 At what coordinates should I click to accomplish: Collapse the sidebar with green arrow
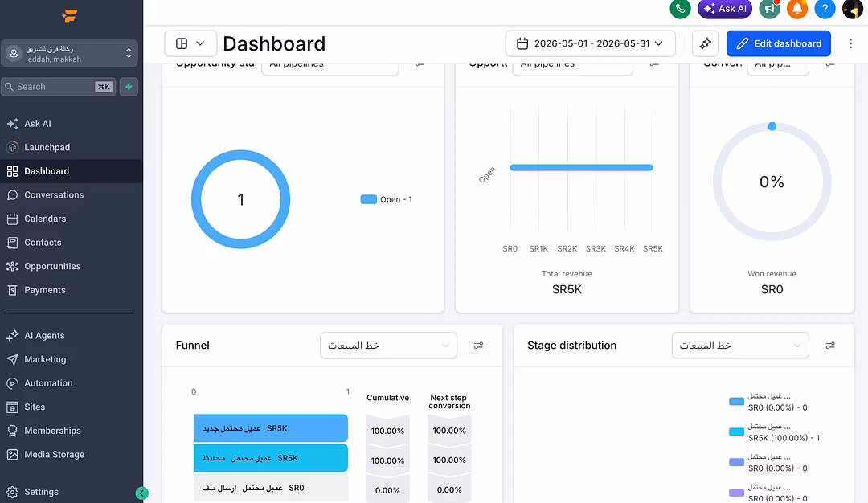point(141,493)
